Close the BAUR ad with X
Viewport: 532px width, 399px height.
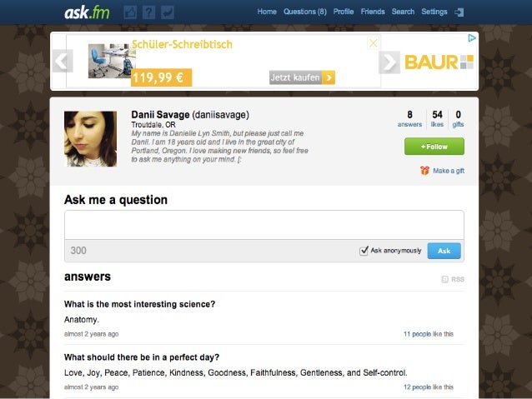(x=374, y=43)
